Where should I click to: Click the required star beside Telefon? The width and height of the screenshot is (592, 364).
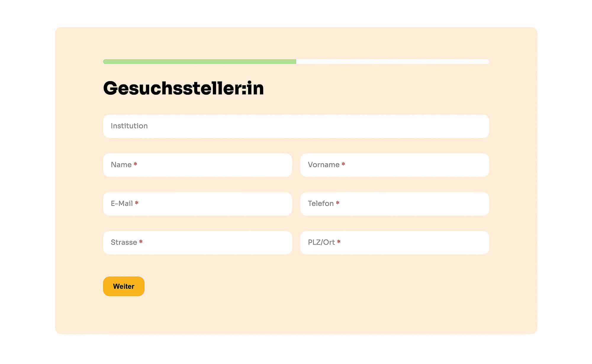tap(337, 203)
